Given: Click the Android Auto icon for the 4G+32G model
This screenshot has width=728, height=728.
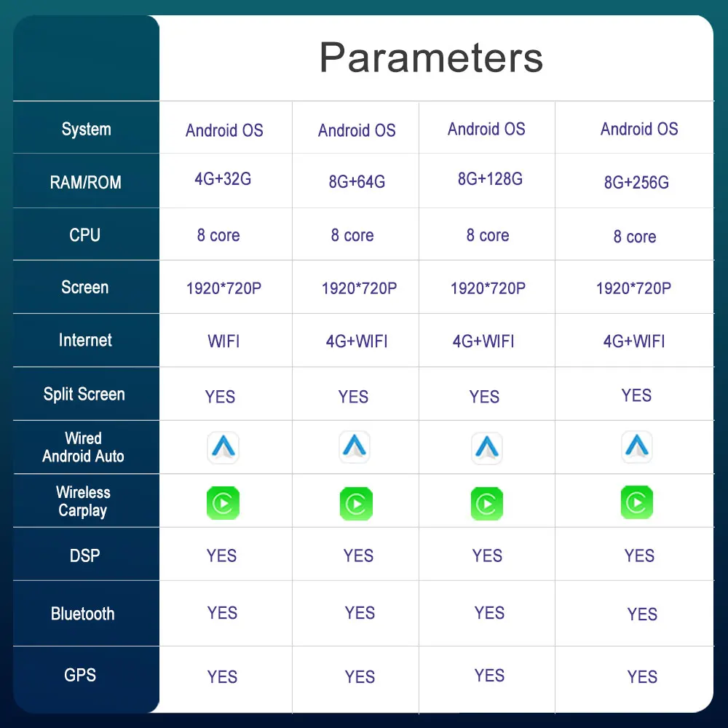Looking at the screenshot, I should [x=223, y=448].
